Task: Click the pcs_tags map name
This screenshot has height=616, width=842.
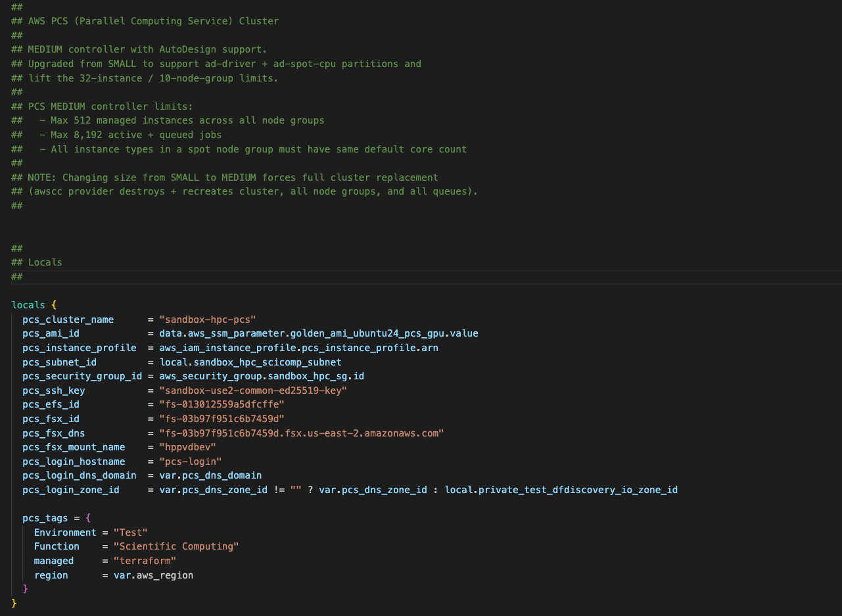Action: (x=45, y=518)
